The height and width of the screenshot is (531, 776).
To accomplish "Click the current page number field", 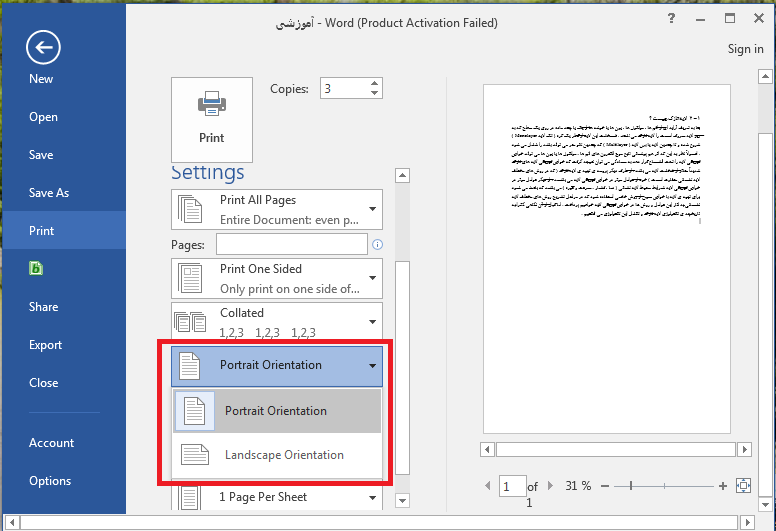I will (x=512, y=486).
